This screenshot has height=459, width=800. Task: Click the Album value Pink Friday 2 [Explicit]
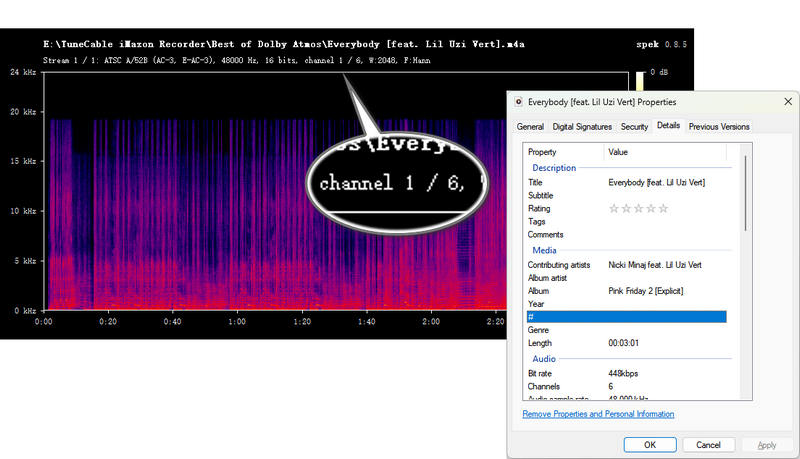(x=646, y=291)
